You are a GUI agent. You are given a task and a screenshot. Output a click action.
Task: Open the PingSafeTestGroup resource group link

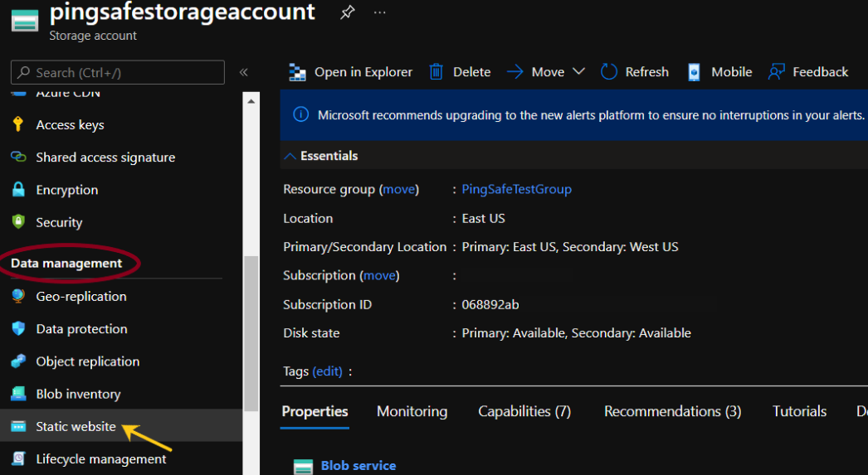click(x=516, y=189)
